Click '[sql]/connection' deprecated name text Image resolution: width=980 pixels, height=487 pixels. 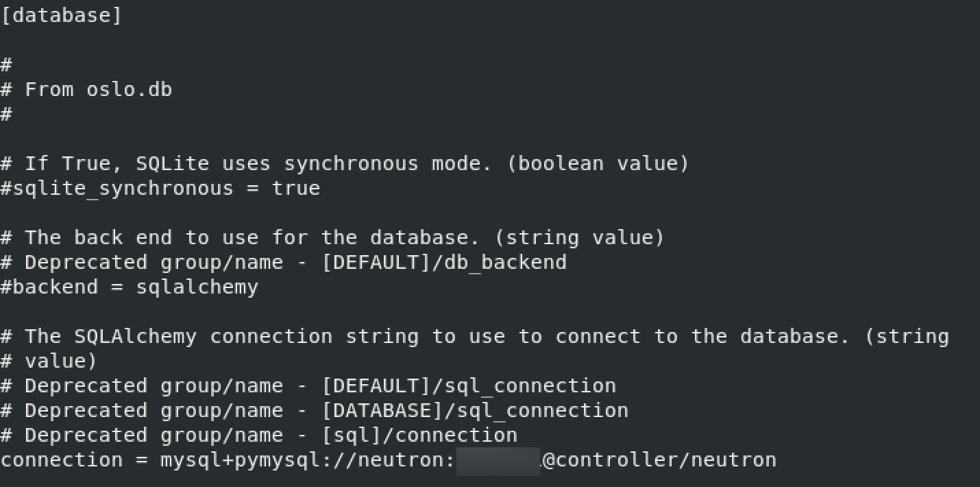419,435
